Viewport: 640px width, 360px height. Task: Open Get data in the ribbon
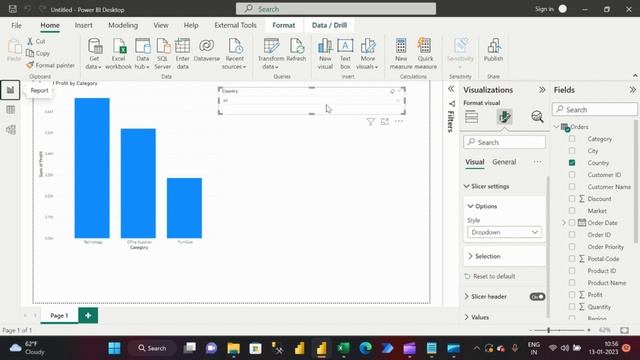point(94,53)
